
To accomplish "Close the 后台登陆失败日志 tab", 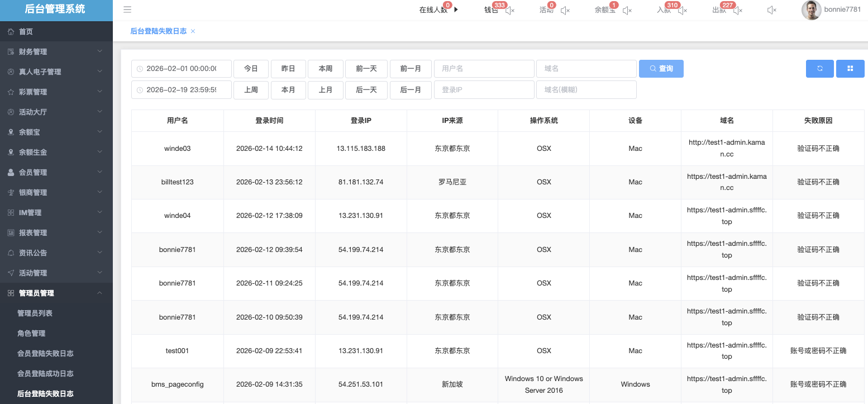I will pyautogui.click(x=193, y=31).
